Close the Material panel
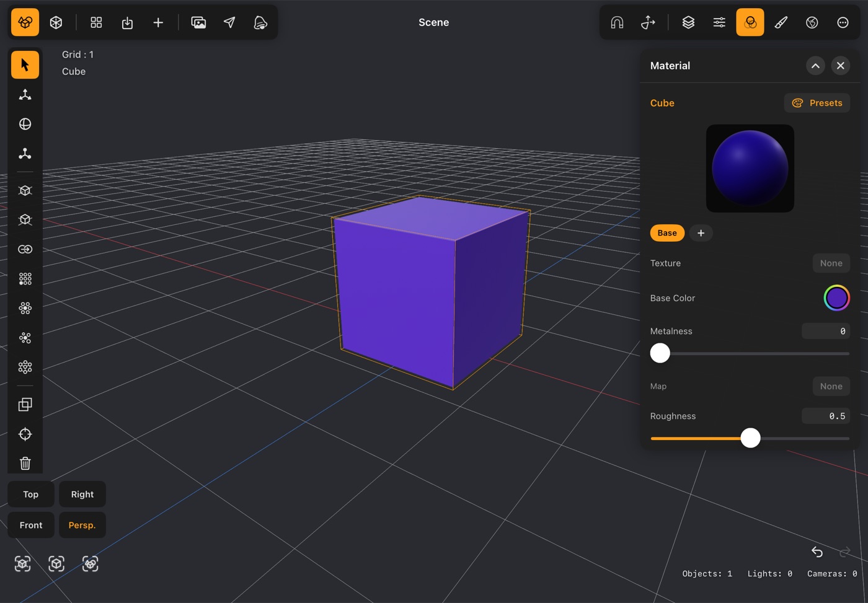The width and height of the screenshot is (868, 603). [840, 66]
